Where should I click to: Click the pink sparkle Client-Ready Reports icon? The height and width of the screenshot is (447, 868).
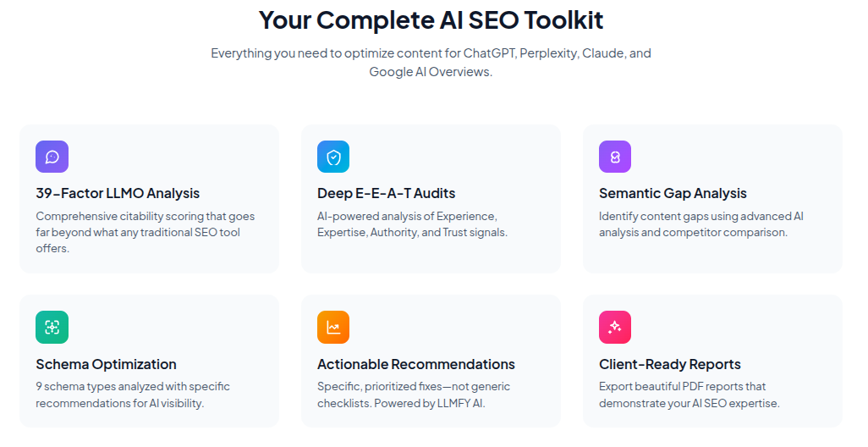(615, 328)
